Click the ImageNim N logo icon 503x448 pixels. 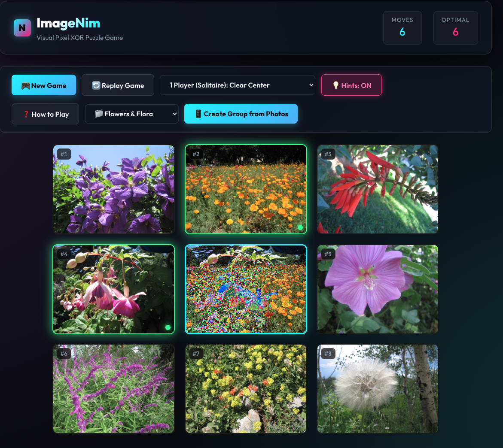(22, 28)
